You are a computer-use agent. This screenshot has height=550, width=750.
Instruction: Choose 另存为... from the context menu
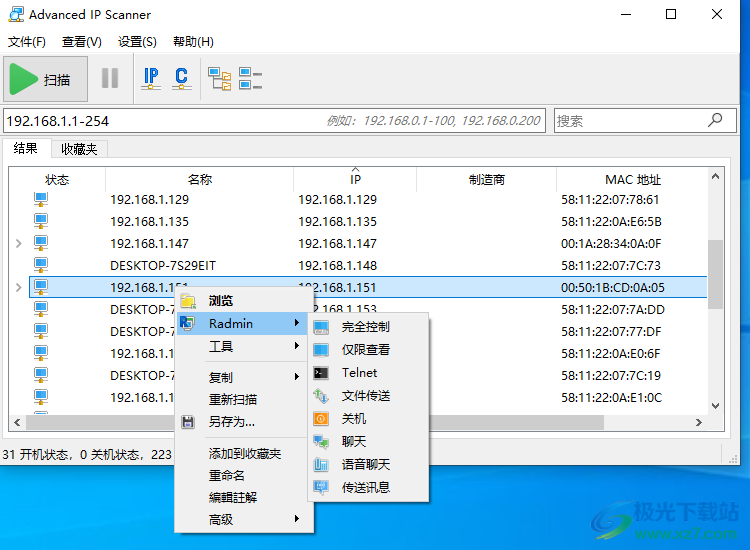(x=242, y=421)
